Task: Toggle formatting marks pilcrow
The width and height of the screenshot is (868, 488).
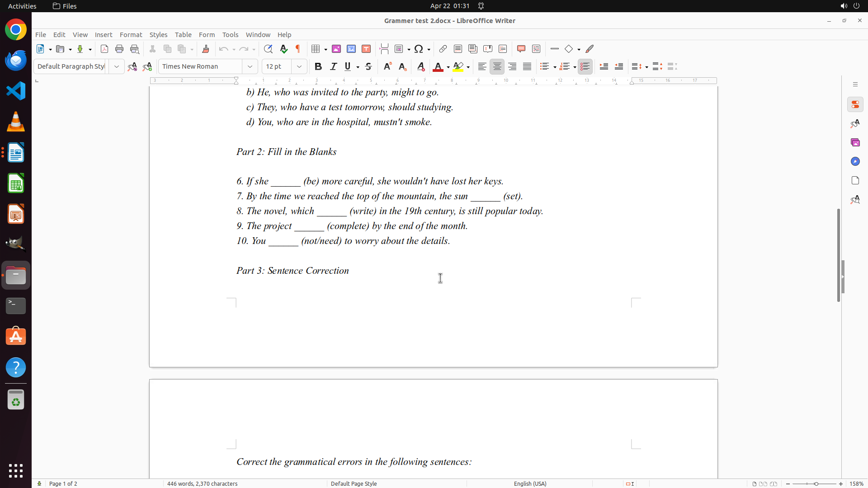Action: (x=298, y=49)
